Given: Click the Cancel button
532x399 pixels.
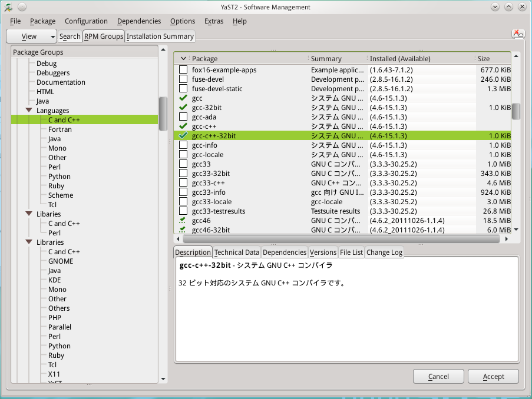Looking at the screenshot, I should click(x=438, y=376).
